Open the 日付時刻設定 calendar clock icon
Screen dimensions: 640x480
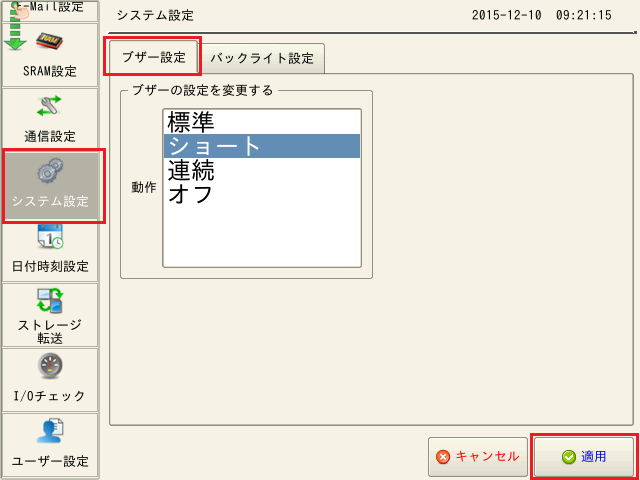50,237
